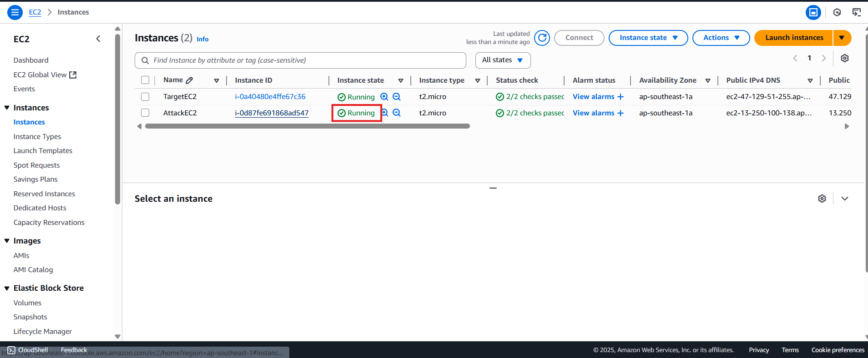Check the AttackEC2 row checkbox

[145, 113]
